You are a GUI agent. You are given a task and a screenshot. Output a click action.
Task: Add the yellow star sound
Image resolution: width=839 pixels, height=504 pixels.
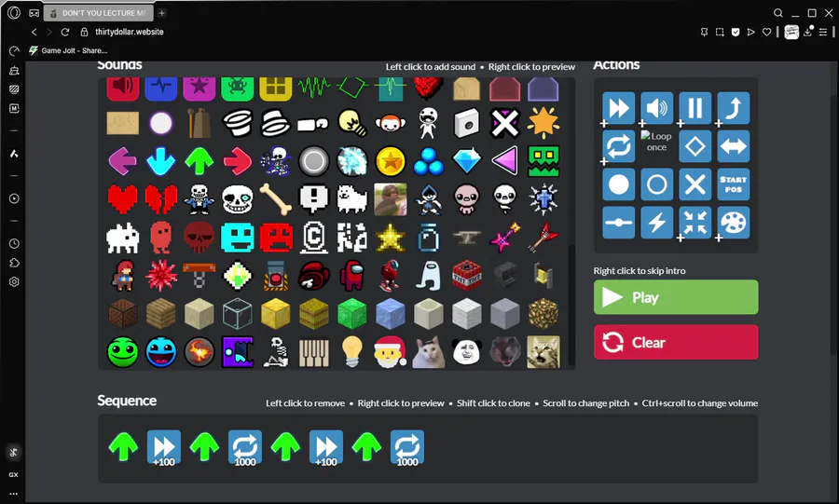[x=390, y=238]
